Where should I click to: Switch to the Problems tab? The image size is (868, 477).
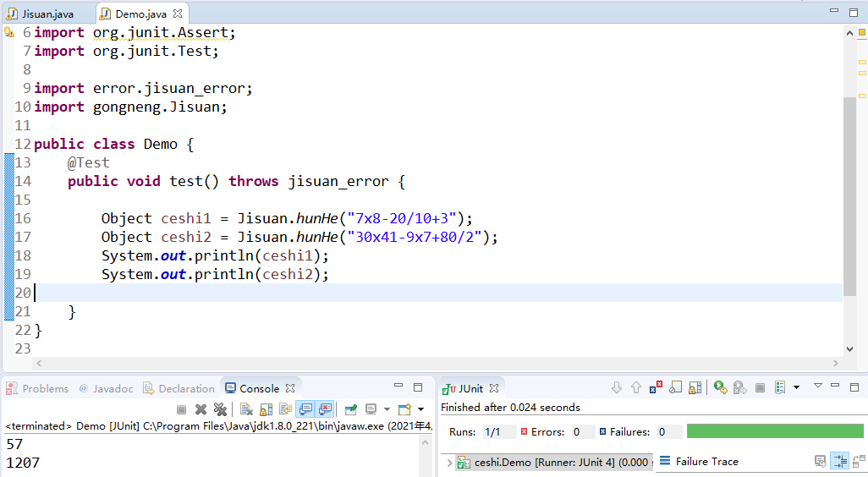coord(38,388)
